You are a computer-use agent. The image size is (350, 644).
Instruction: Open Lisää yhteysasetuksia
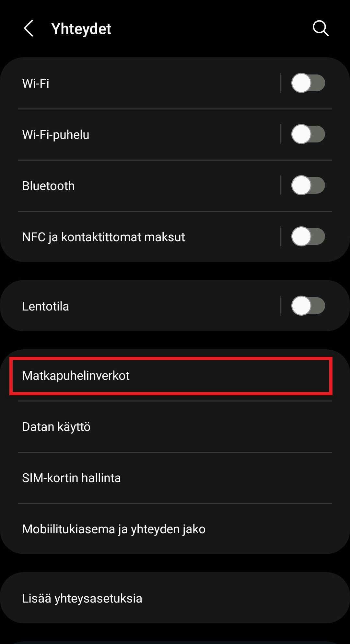pos(175,598)
